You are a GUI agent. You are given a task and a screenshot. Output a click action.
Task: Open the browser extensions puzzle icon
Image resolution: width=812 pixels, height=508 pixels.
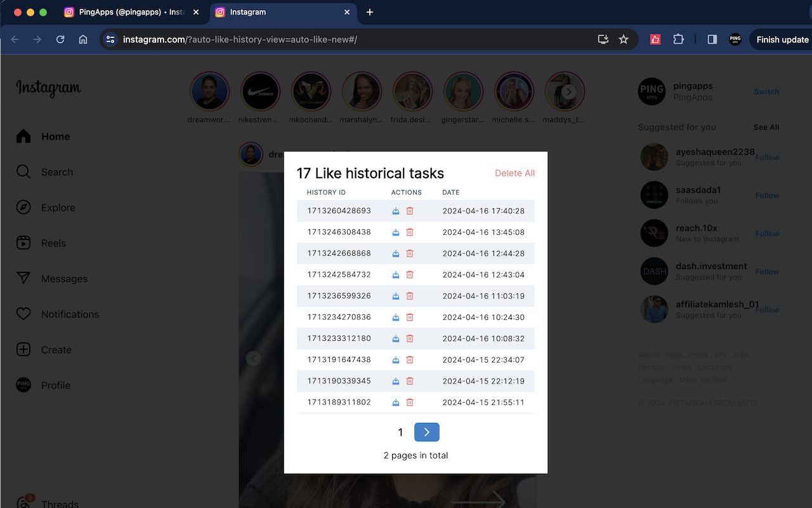(x=679, y=39)
